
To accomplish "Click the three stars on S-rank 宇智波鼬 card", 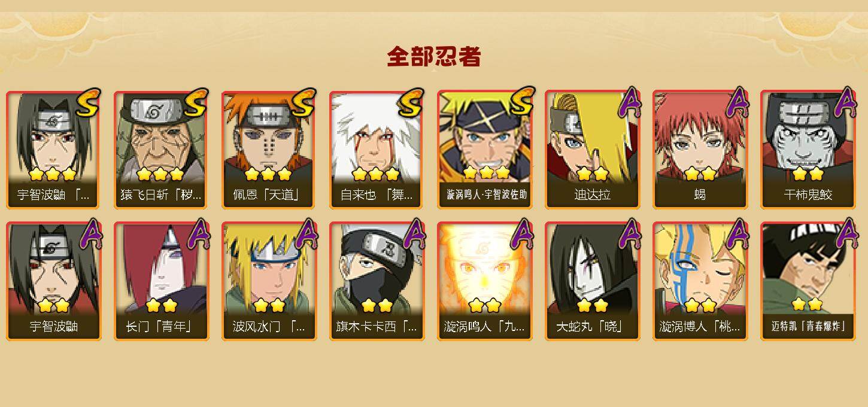I will [x=53, y=174].
